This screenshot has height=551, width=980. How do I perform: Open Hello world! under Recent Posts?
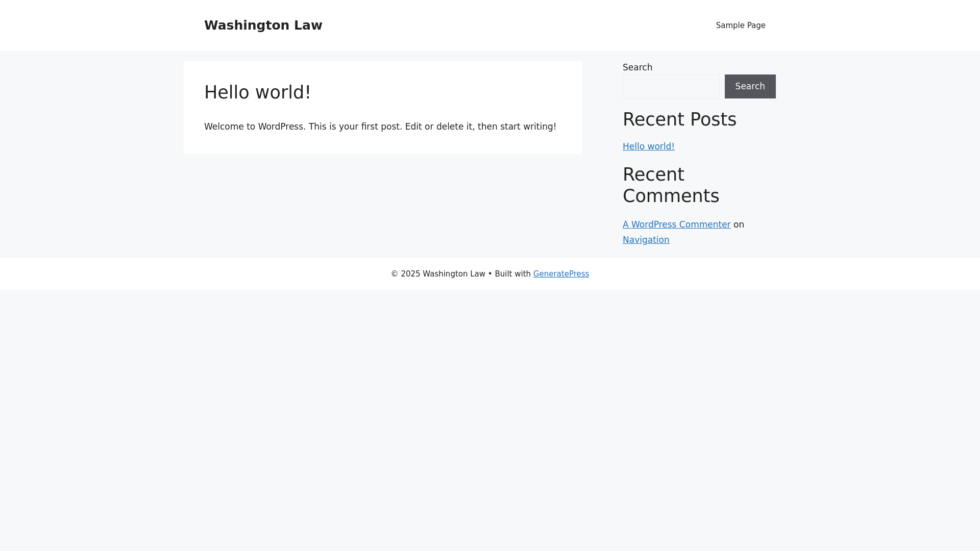click(648, 146)
